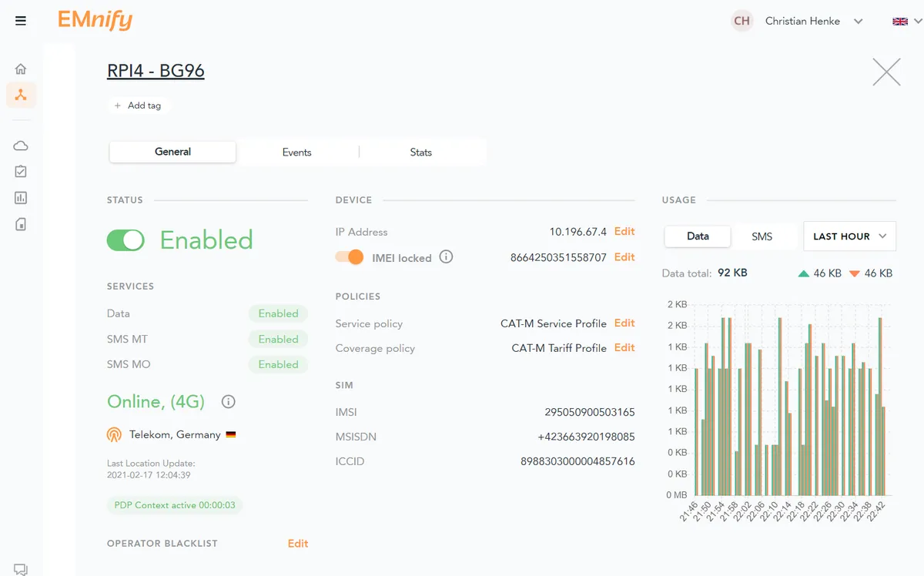Click the orange download triangle icon
The image size is (924, 576).
pyautogui.click(x=853, y=273)
